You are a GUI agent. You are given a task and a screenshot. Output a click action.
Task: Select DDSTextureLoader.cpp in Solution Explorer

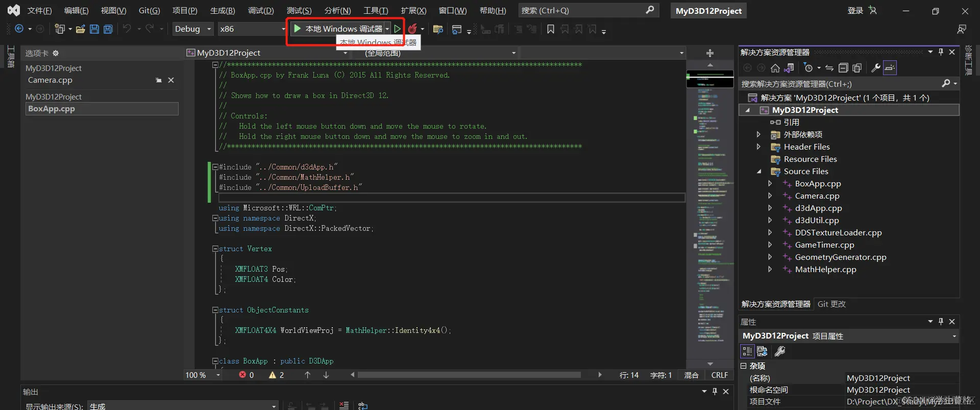(x=838, y=233)
